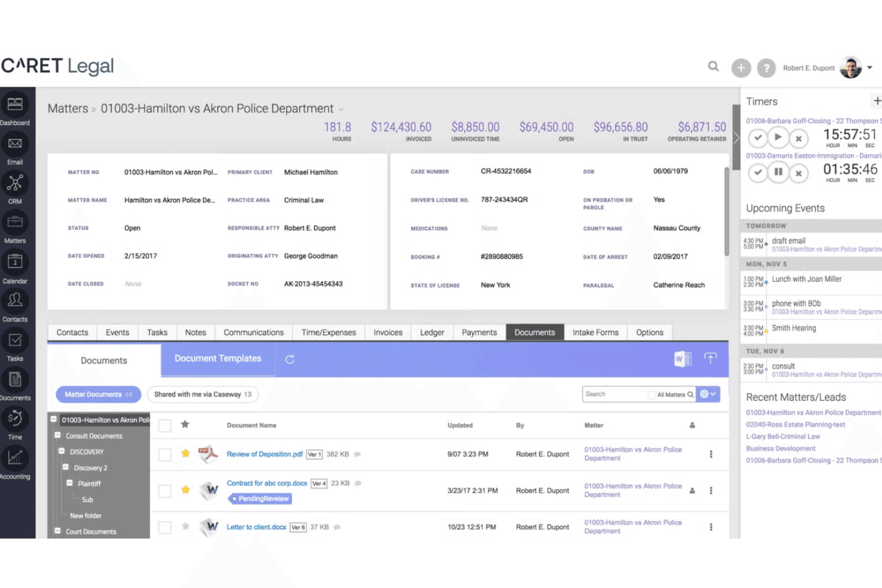Refresh the documents list
The height and width of the screenshot is (588, 882).
[290, 359]
